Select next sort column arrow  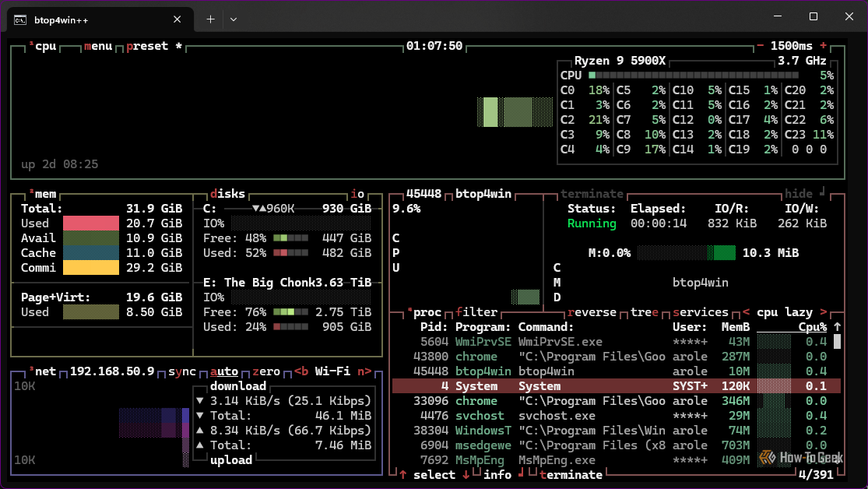click(x=823, y=312)
